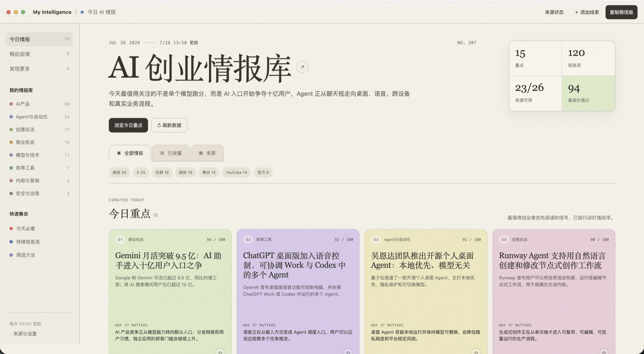Switch to the 已收藏 tab
The height and width of the screenshot is (354, 644).
[x=171, y=153]
